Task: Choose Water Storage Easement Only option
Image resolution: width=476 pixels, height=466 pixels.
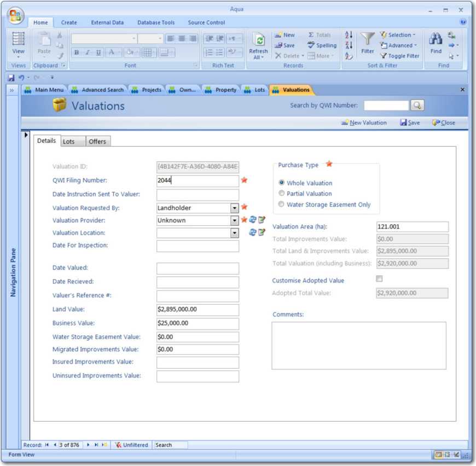Action: tap(282, 205)
